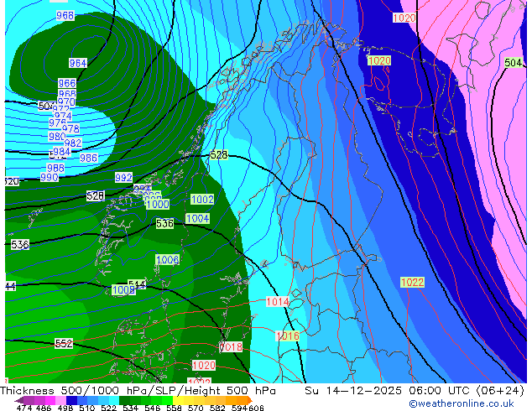The width and height of the screenshot is (532, 411).
Task: Click the 990 isobar label
Action: [x=50, y=177]
